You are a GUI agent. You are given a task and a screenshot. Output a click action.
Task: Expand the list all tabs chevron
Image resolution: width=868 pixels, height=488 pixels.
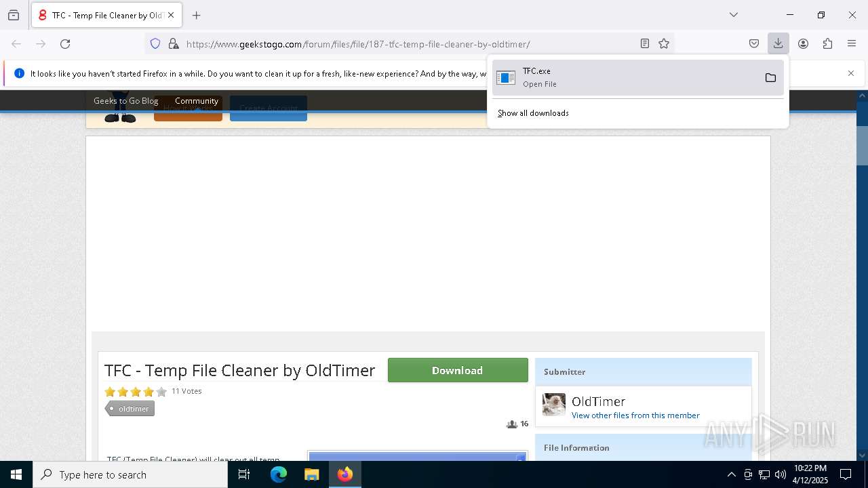click(x=734, y=15)
